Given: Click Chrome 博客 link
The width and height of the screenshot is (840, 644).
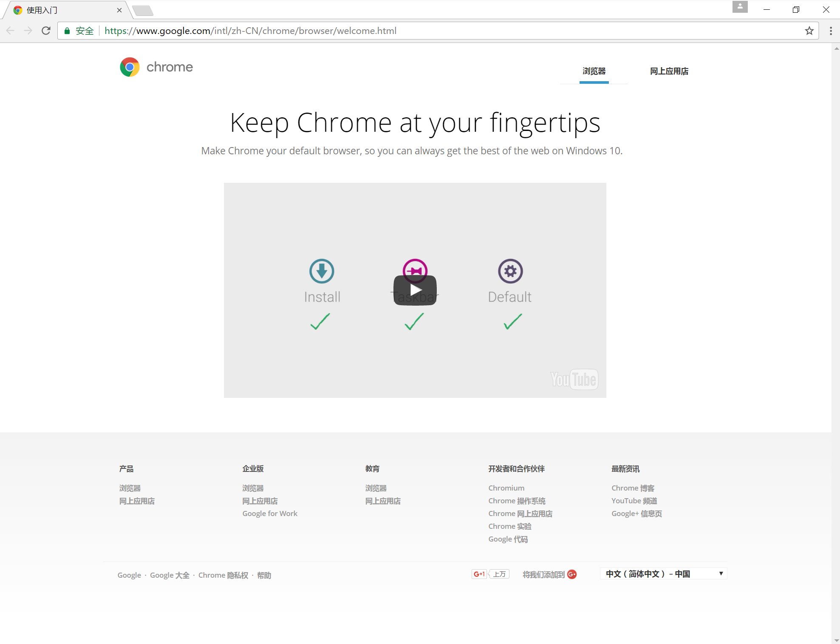Looking at the screenshot, I should pos(632,488).
